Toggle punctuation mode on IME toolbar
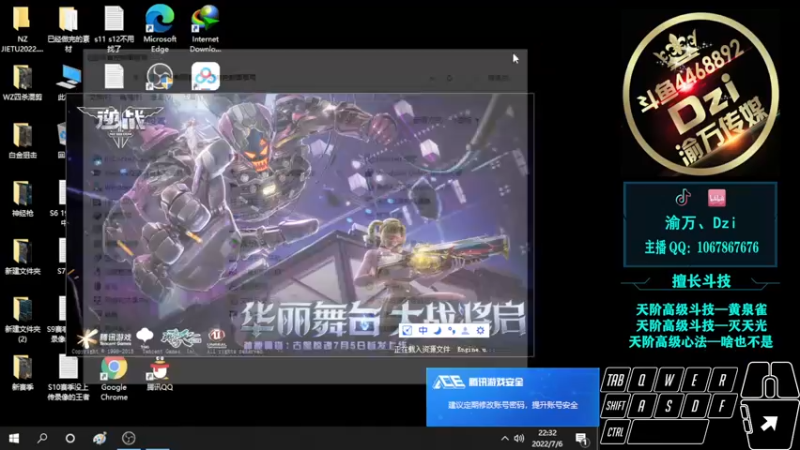The image size is (800, 450). pyautogui.click(x=452, y=331)
